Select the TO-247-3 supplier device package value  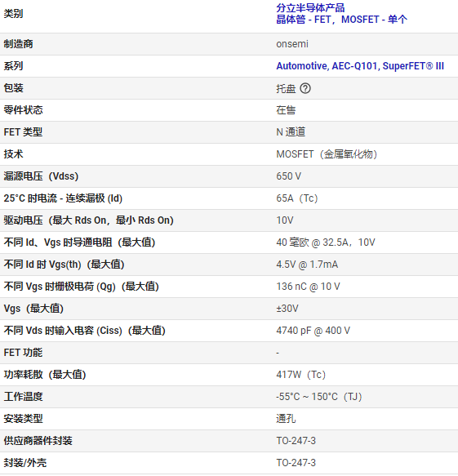pos(296,441)
